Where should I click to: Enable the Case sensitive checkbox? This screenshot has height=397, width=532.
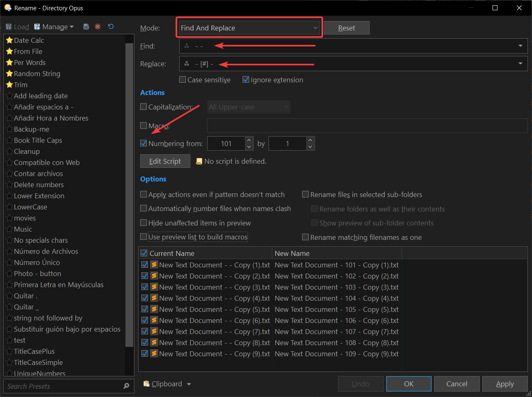(183, 80)
